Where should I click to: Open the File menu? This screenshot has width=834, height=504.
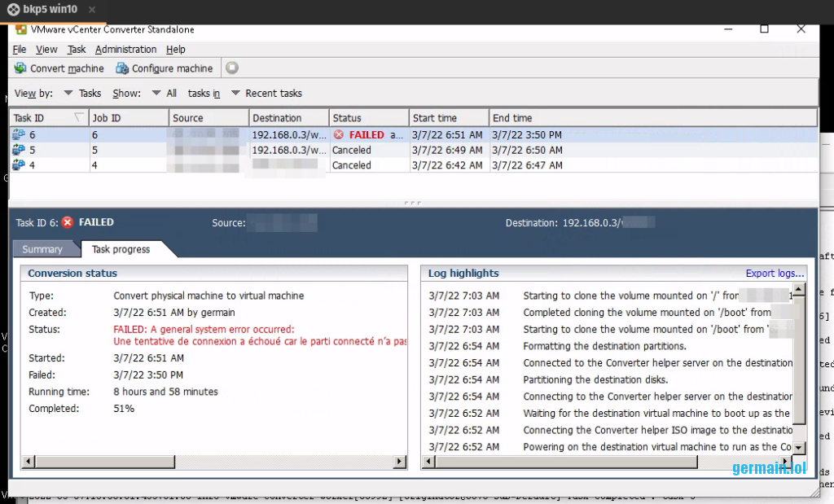tap(20, 50)
